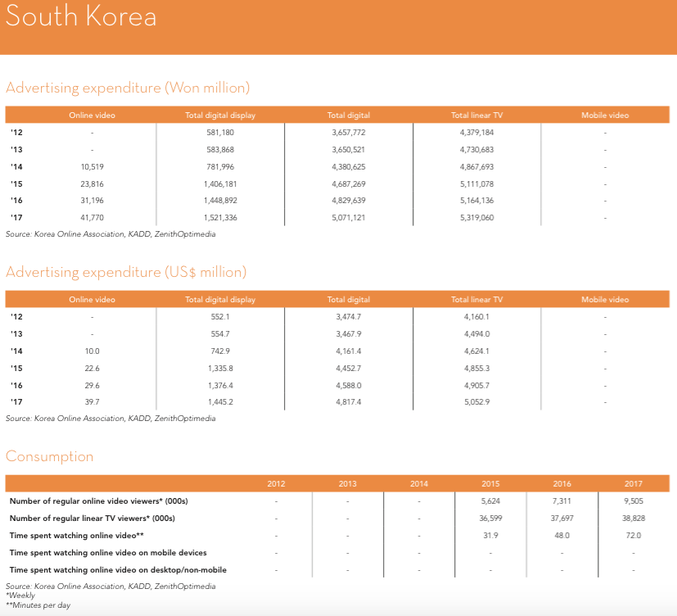Screen dimensions: 677x616
Task: Click US$ linear TV value 4,624.1
Action: tap(476, 351)
